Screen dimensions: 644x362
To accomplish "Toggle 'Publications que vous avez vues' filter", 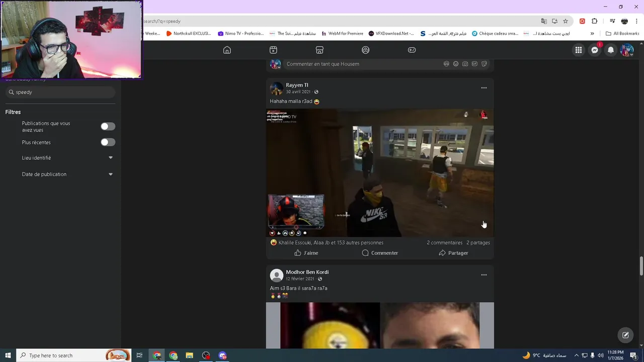I will 108,127.
